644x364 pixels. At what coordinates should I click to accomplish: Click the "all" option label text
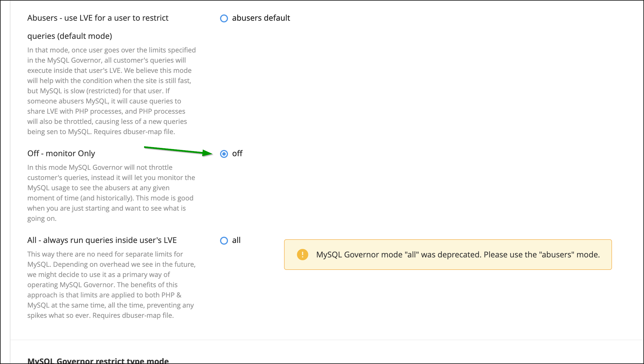tap(236, 240)
